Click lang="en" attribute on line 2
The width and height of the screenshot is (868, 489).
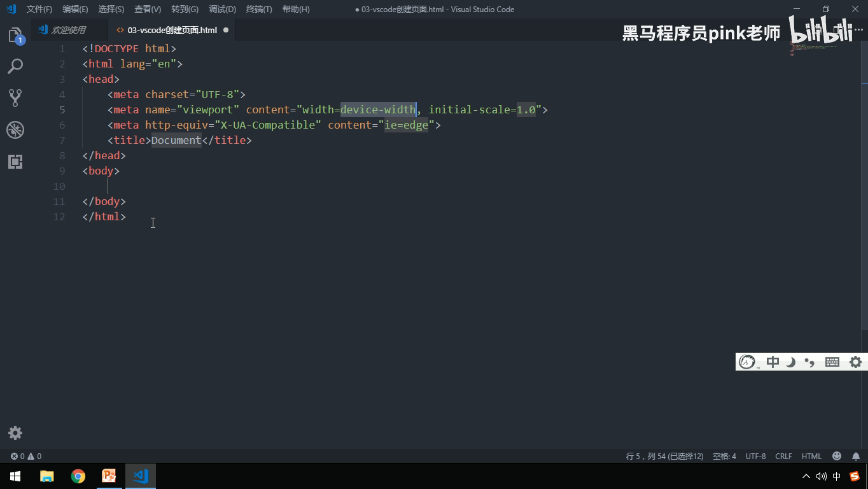(x=148, y=64)
